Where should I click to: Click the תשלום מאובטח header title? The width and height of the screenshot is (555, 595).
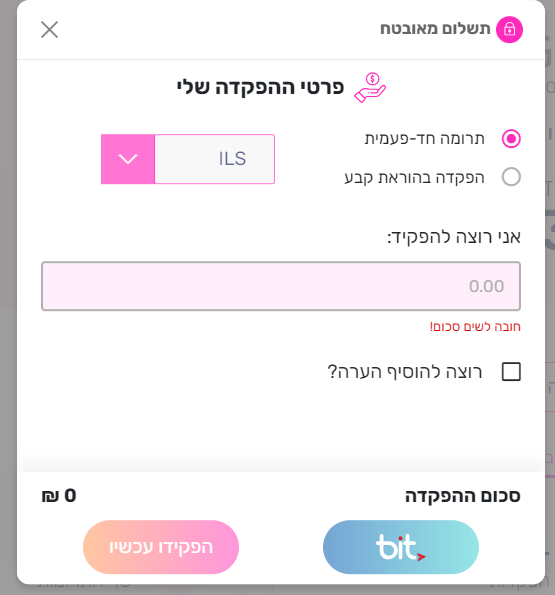pyautogui.click(x=435, y=29)
